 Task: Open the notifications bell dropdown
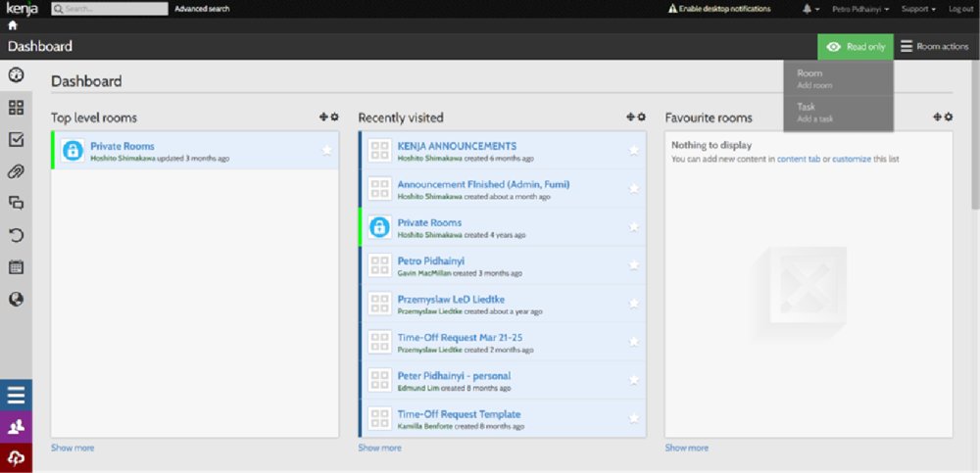coord(811,10)
